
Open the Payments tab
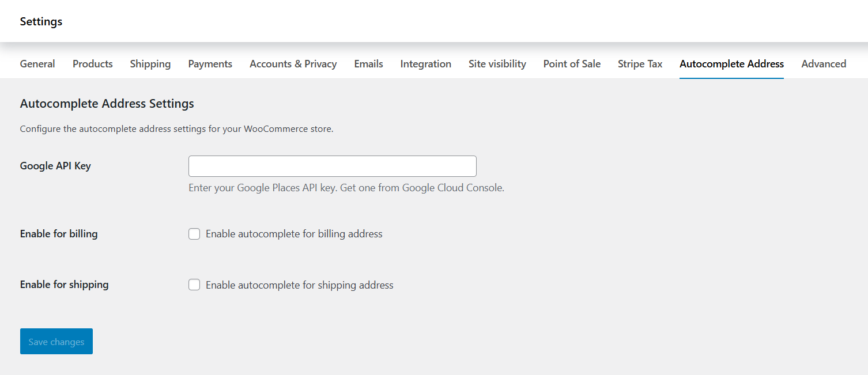tap(210, 64)
